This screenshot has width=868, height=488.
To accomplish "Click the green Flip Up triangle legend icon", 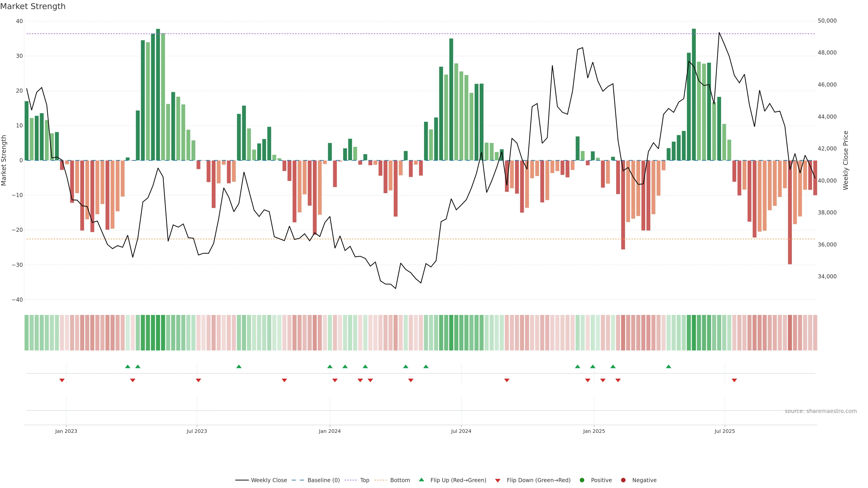I will pyautogui.click(x=421, y=480).
